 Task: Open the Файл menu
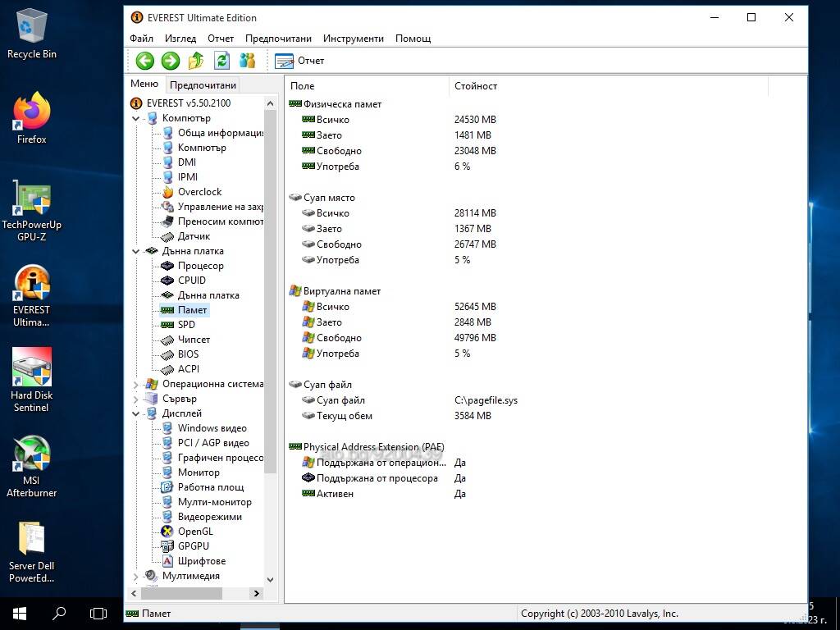click(x=141, y=38)
